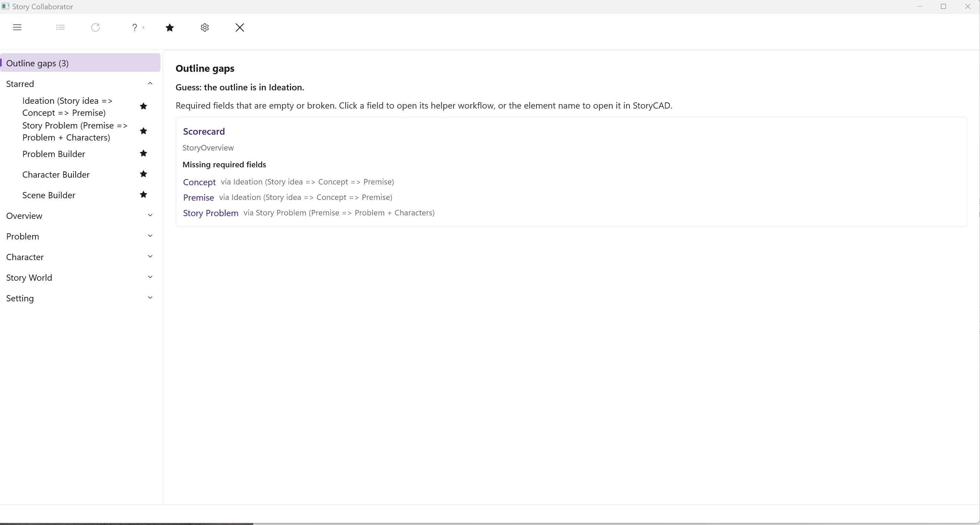Image resolution: width=980 pixels, height=525 pixels.
Task: Open Problem Builder from sidebar
Action: click(x=54, y=154)
